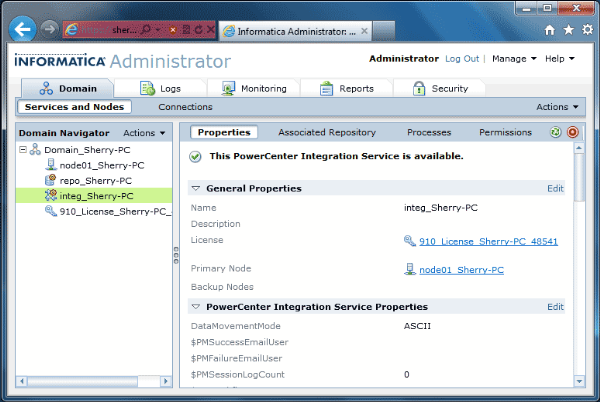600x402 pixels.
Task: Click the browser forward arrow
Action: coord(49,29)
